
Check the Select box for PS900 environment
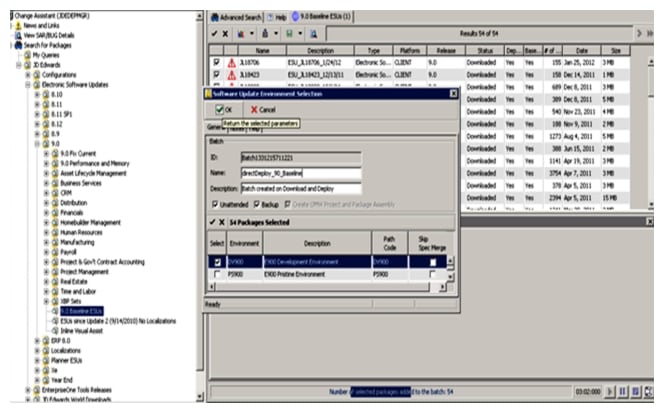(x=217, y=274)
